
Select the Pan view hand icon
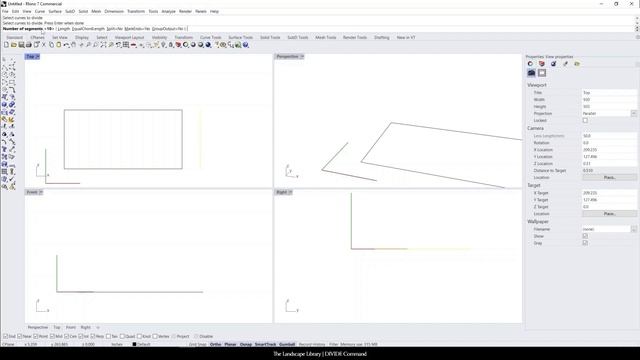point(73,45)
